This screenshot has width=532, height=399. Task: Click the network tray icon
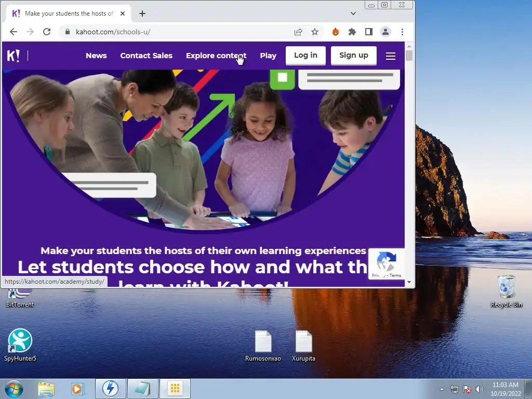point(454,389)
